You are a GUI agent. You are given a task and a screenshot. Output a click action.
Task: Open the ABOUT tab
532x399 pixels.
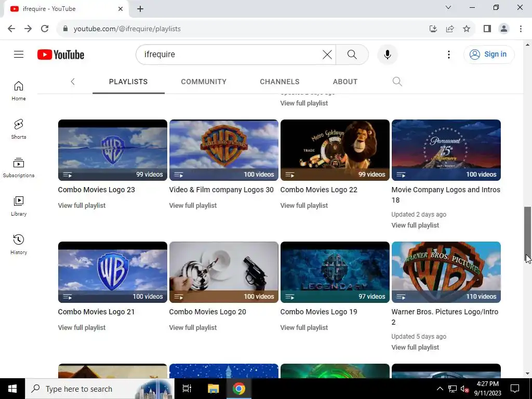click(345, 82)
